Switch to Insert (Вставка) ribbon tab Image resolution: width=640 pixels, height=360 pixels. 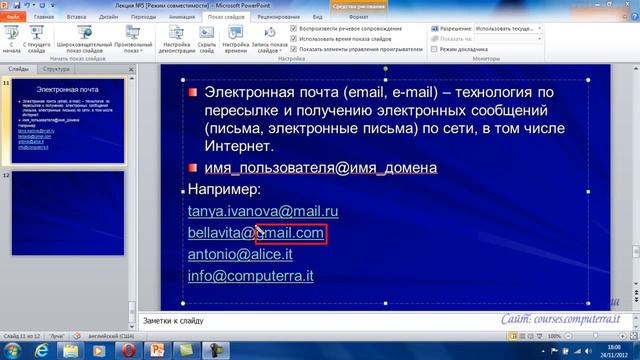[x=76, y=17]
